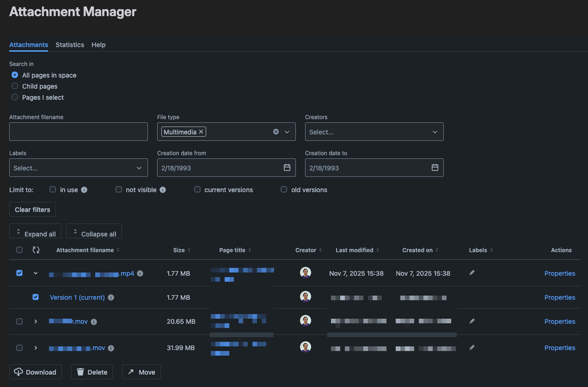Open calendar picker for Creation date to
Viewport: 588px width, 387px height.
[434, 168]
